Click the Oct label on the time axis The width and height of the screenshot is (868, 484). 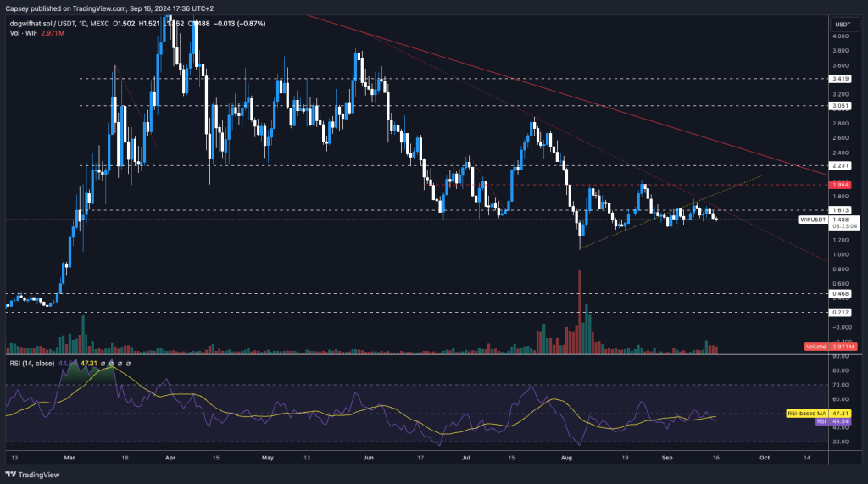pos(764,455)
